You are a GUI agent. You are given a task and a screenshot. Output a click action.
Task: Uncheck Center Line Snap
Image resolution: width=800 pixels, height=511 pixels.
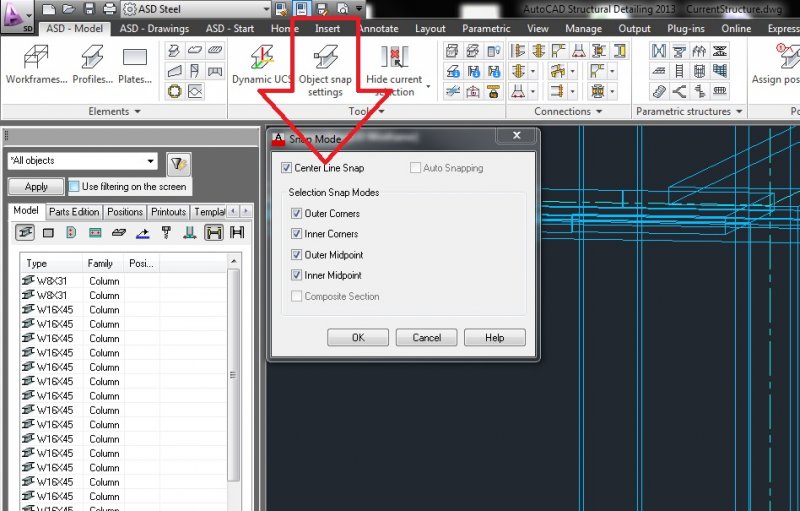(286, 168)
